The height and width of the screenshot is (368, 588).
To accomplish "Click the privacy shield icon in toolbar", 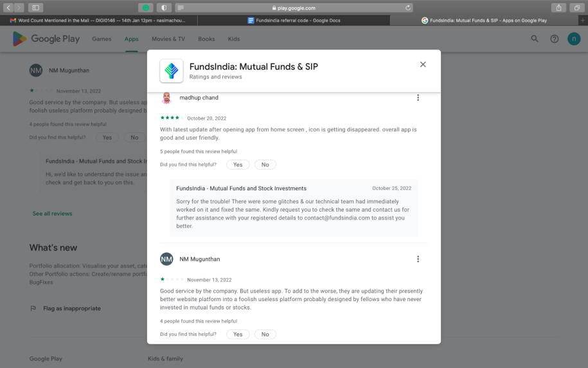I will pos(164,8).
